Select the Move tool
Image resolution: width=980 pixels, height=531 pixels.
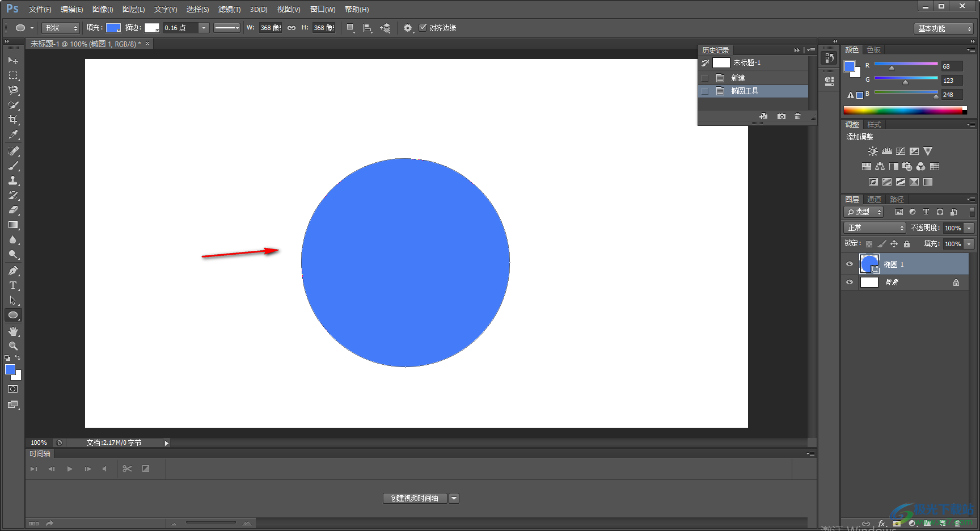[13, 60]
